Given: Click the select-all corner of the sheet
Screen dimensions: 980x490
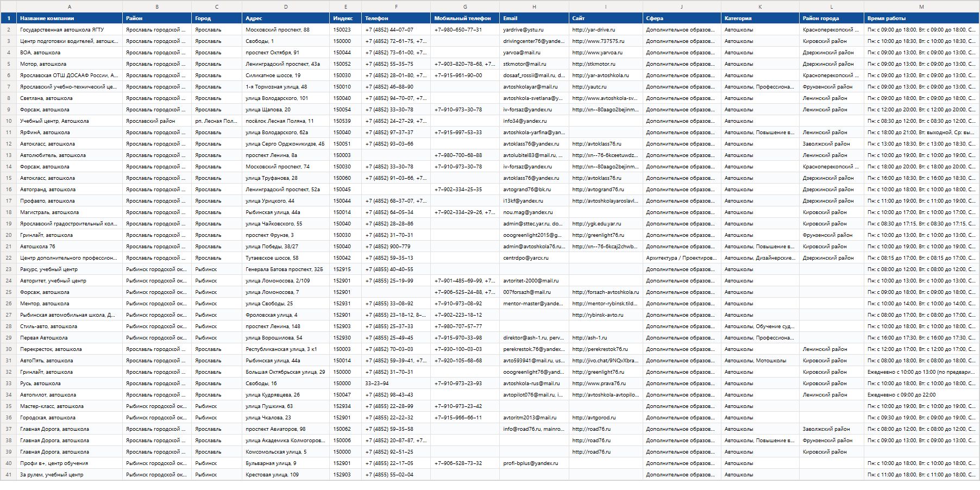Looking at the screenshot, I should tap(9, 7).
